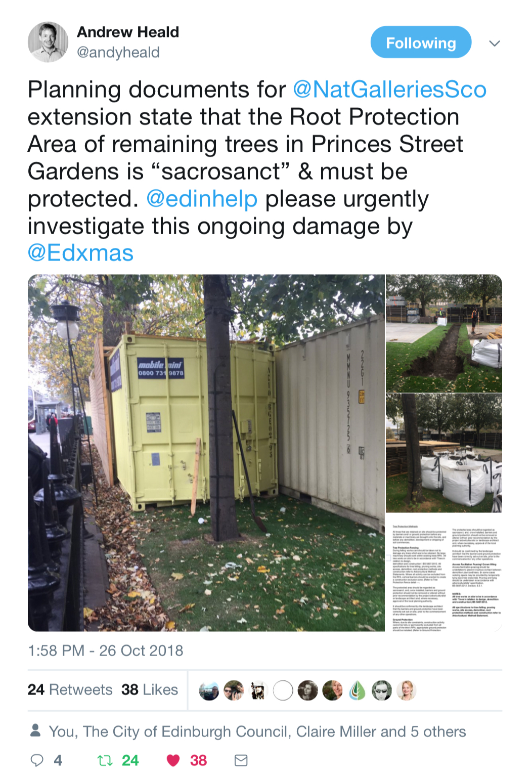532x780 pixels.
Task: Open the @andyheald handle link
Action: pyautogui.click(x=118, y=52)
